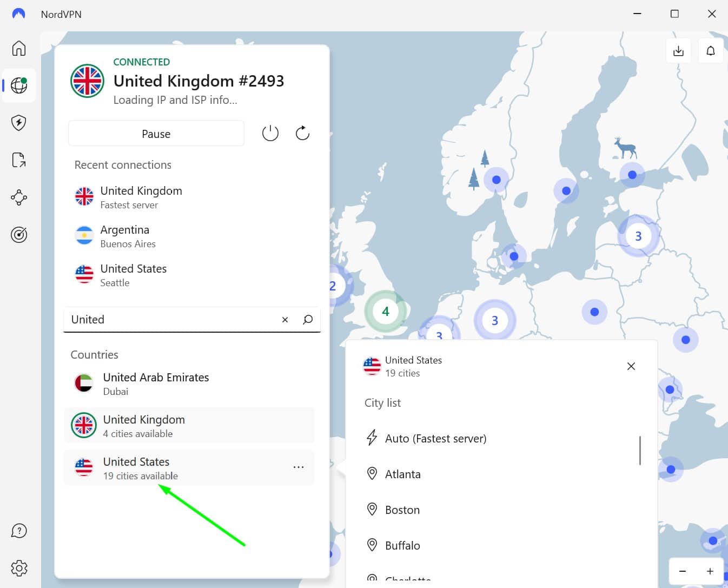This screenshot has height=588, width=728.
Task: Click the reconnect refresh icon
Action: coord(302,133)
